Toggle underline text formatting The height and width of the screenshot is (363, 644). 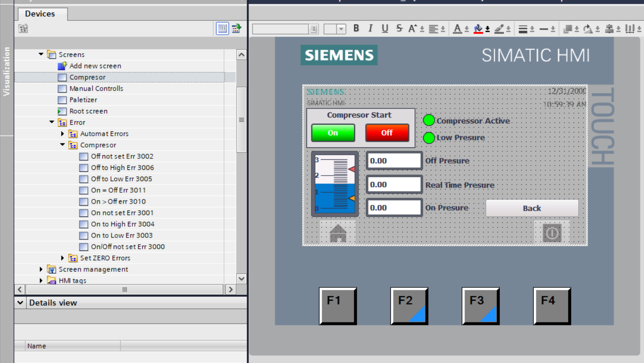[x=385, y=29]
